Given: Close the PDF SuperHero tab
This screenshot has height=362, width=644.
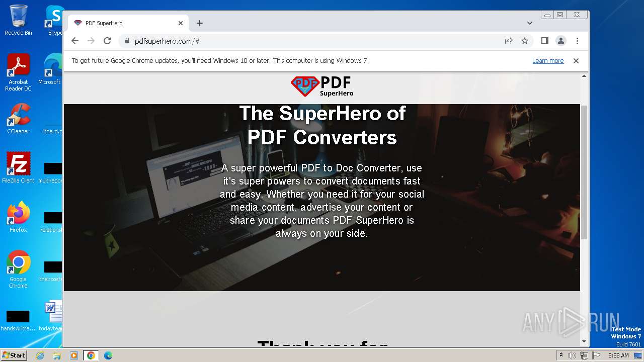Looking at the screenshot, I should click(x=181, y=23).
